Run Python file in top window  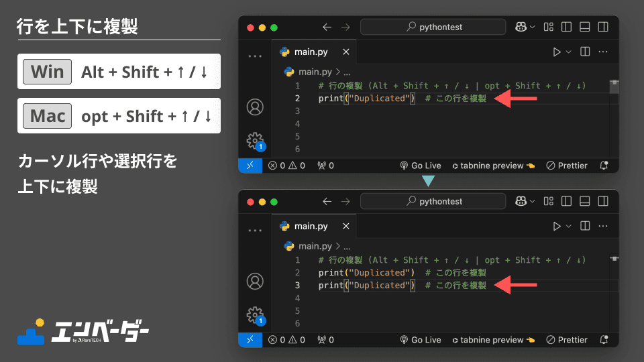coord(557,52)
